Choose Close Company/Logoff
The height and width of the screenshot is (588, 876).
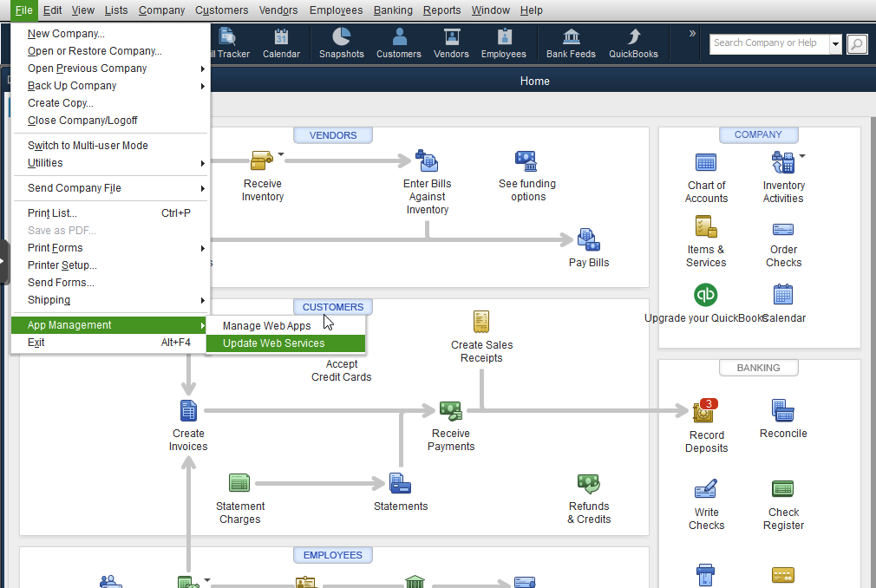[111, 120]
